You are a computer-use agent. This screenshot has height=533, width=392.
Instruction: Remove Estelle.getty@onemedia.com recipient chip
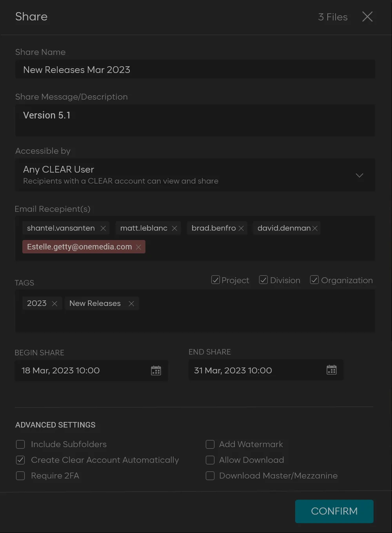coord(138,247)
